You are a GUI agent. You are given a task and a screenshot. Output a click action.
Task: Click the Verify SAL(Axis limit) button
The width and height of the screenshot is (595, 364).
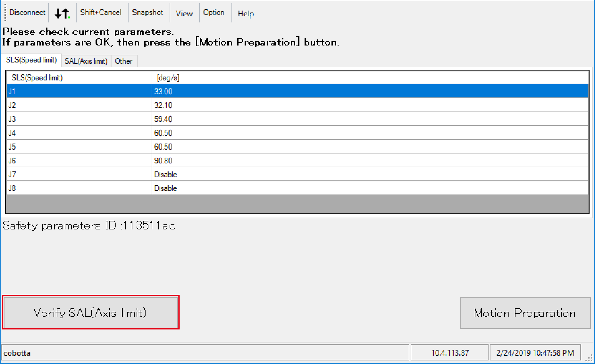(x=90, y=312)
